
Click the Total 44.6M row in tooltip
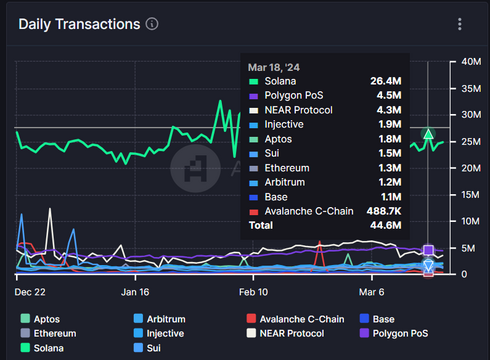pyautogui.click(x=325, y=226)
